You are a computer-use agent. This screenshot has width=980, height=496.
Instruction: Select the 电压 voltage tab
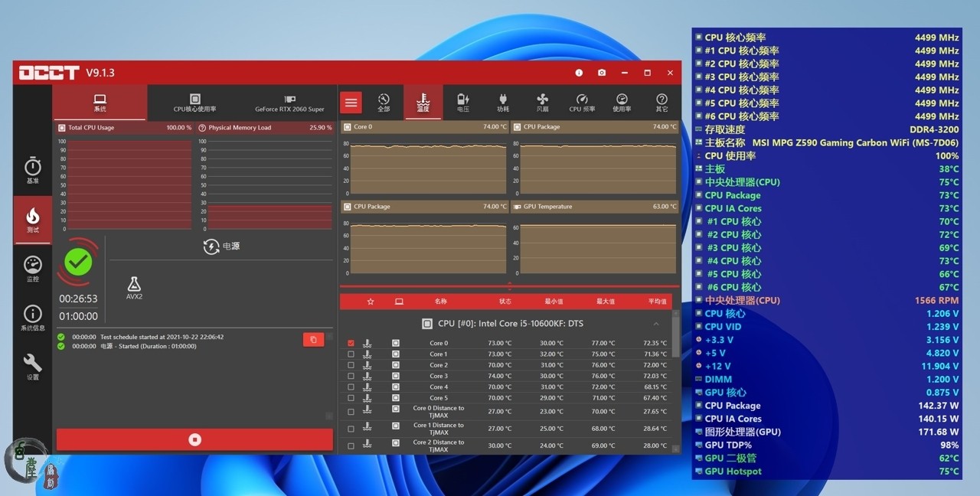(463, 103)
